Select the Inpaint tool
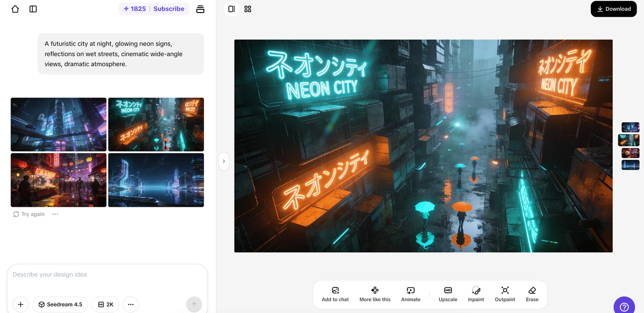The height and width of the screenshot is (313, 644). (476, 294)
